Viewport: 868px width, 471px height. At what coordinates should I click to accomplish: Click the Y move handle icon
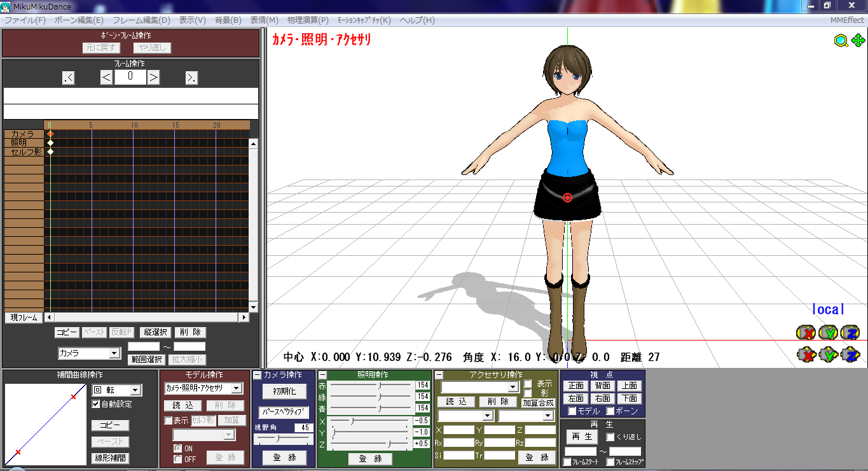pyautogui.click(x=828, y=355)
